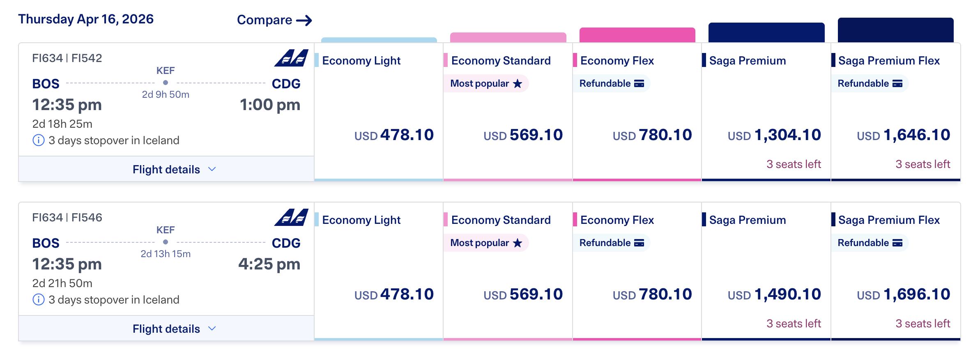Click Refundable card icon on second Saga Premium Flex
Viewport: 980px width, 359px height.
tap(897, 243)
